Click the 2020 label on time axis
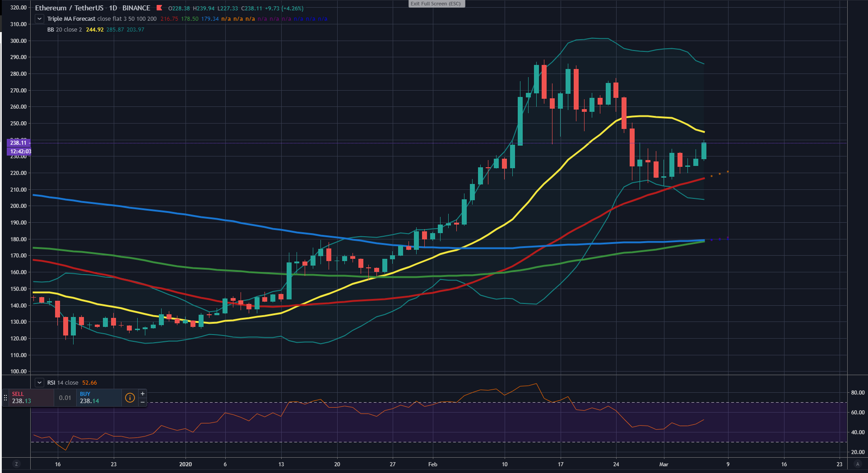 (x=186, y=464)
